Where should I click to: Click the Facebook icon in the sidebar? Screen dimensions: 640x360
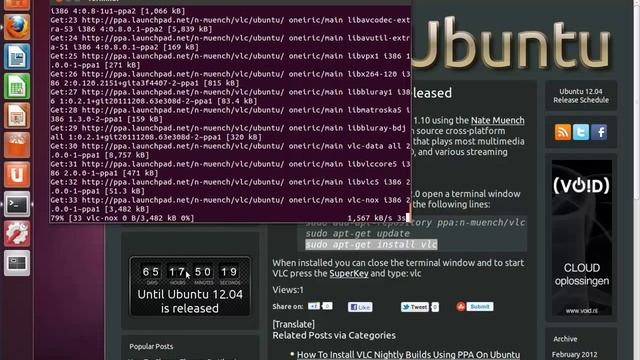(599, 132)
